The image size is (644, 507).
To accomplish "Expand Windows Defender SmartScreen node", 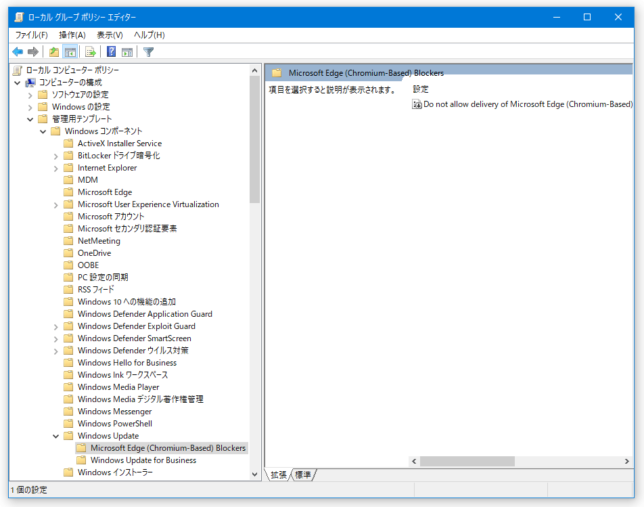I will (56, 339).
